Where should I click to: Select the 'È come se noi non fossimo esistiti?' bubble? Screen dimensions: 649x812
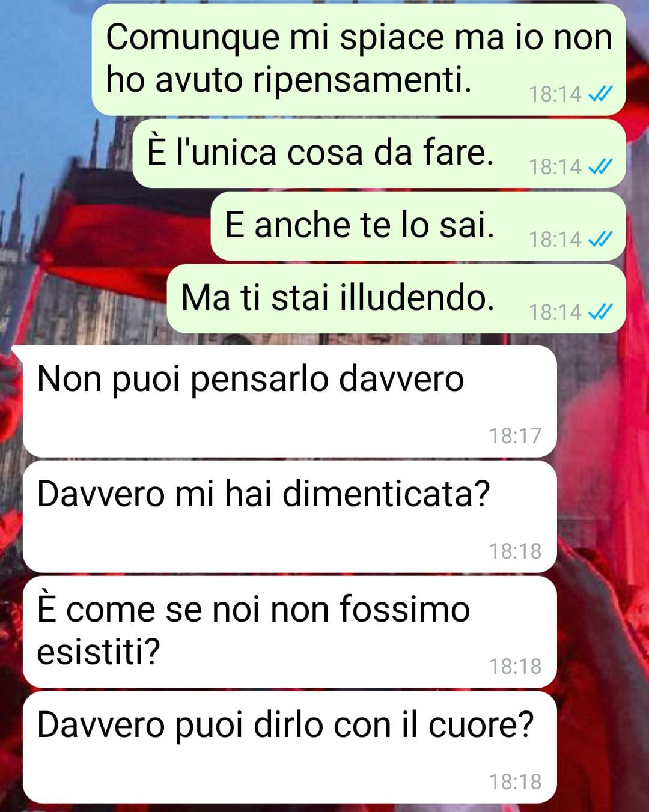coord(290,632)
